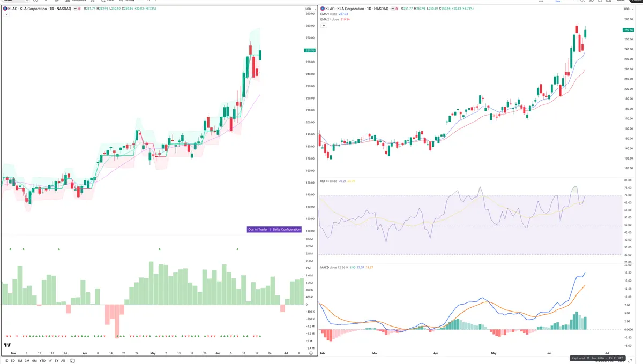Click the Save label in the top toolbar

558,2
